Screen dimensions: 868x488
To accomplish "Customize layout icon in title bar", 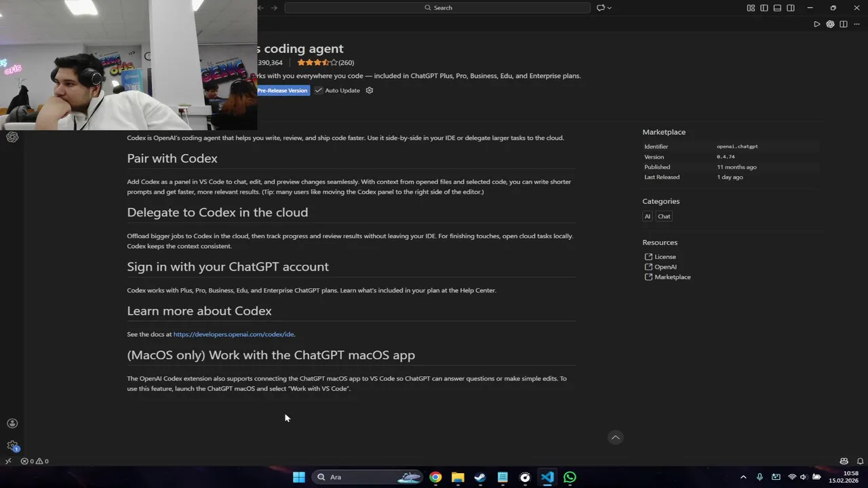I will (x=751, y=7).
